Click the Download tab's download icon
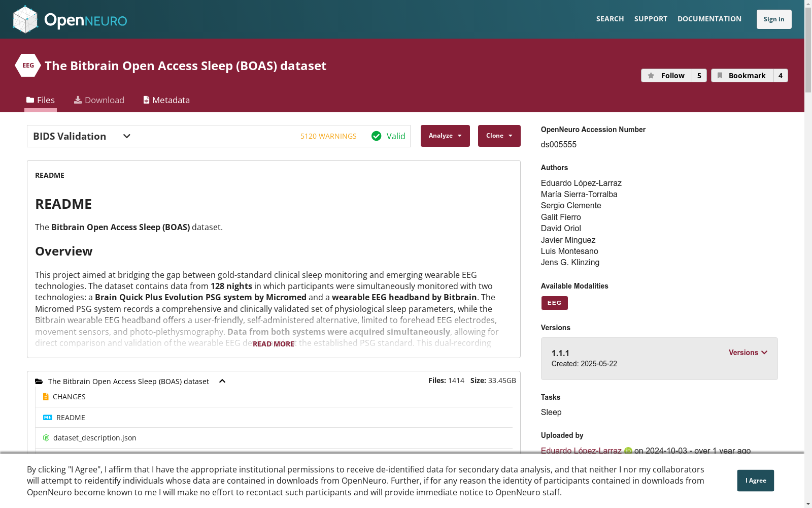812x508 pixels. pyautogui.click(x=78, y=100)
